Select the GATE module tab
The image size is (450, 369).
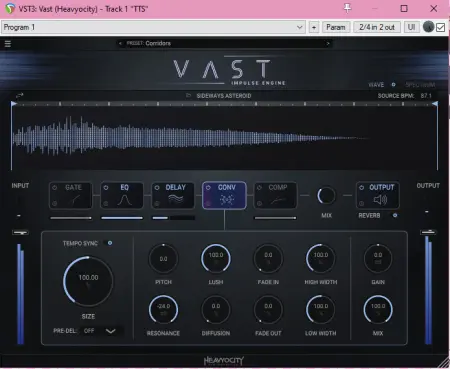[71, 195]
